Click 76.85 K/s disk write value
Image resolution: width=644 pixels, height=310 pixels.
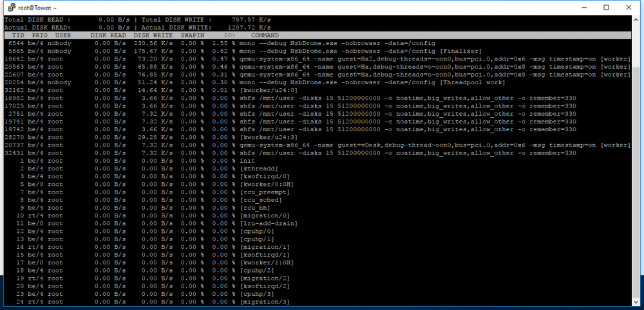155,75
